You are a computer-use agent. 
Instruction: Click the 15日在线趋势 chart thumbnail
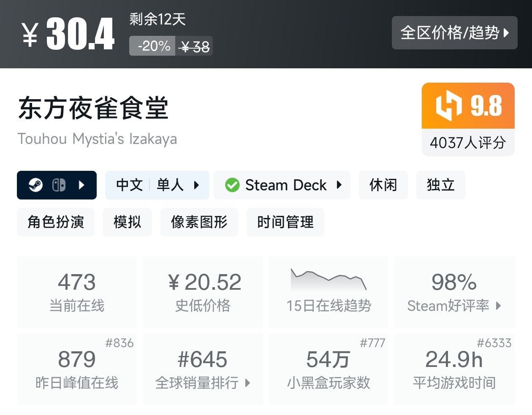tap(328, 279)
